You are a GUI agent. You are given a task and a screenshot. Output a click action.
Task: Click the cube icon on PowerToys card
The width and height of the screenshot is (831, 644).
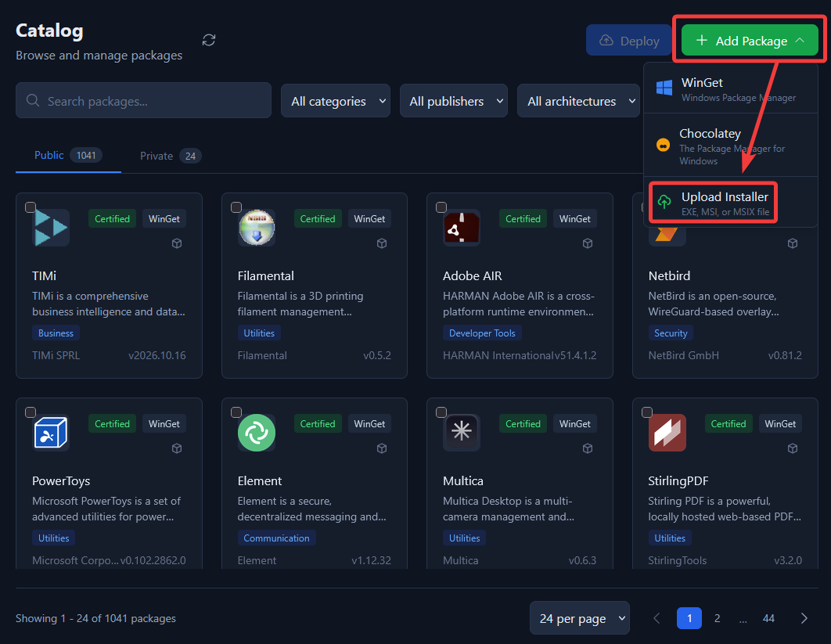coord(177,448)
